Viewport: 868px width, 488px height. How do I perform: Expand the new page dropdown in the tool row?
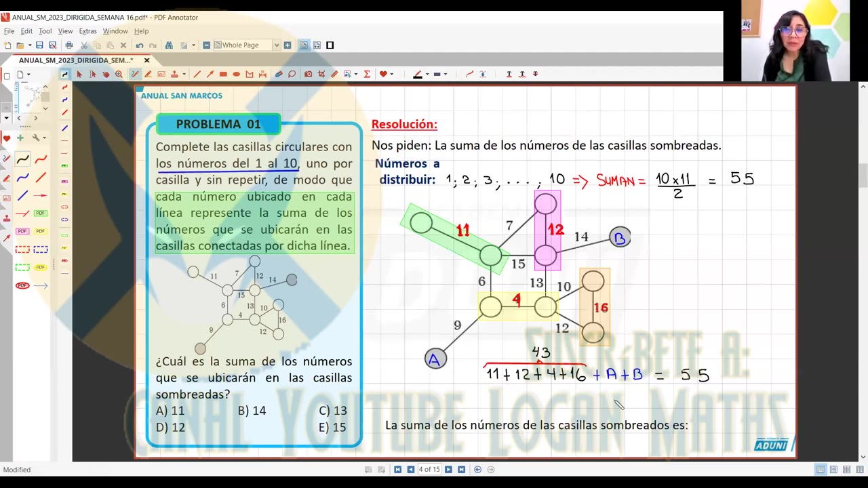click(x=28, y=75)
